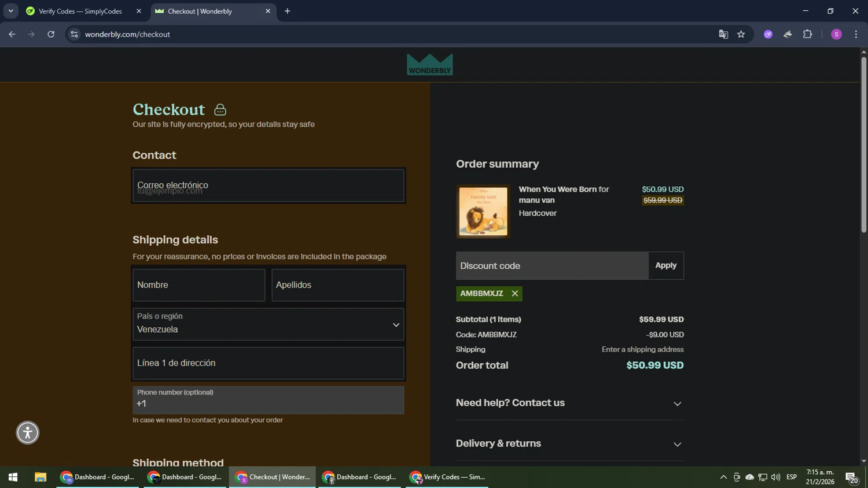Open the Windows Start menu
Image resolution: width=868 pixels, height=488 pixels.
point(13,477)
